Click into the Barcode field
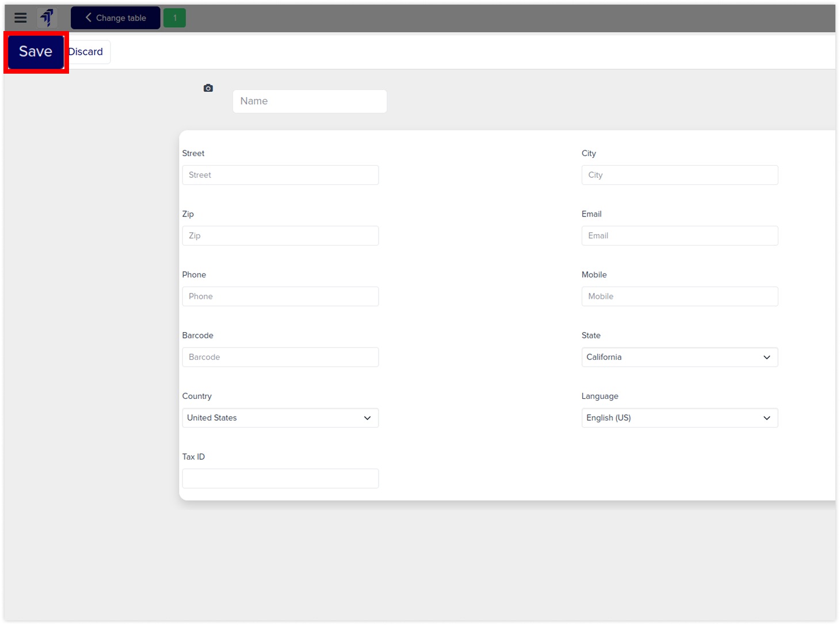 coord(280,357)
